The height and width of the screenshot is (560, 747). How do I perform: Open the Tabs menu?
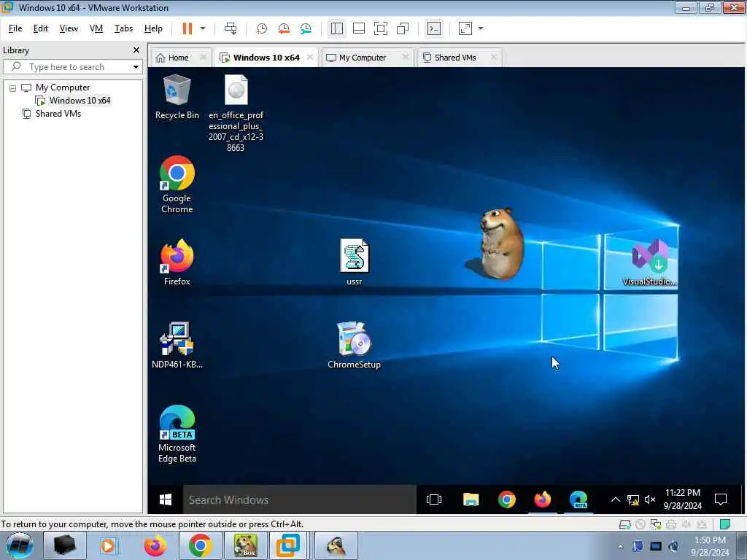[123, 28]
